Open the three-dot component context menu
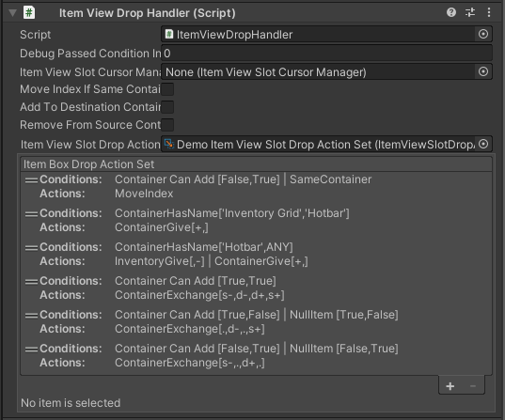 tap(489, 12)
